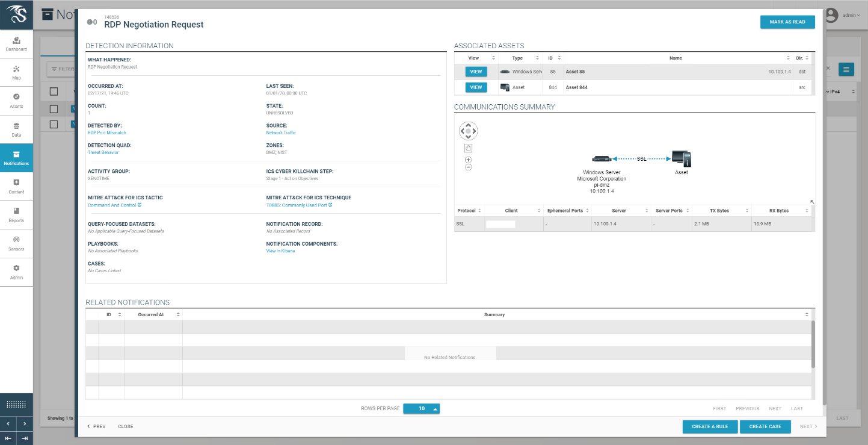Expand sidebar with right-bar arrow
Image resolution: width=868 pixels, height=445 pixels.
pyautogui.click(x=25, y=438)
